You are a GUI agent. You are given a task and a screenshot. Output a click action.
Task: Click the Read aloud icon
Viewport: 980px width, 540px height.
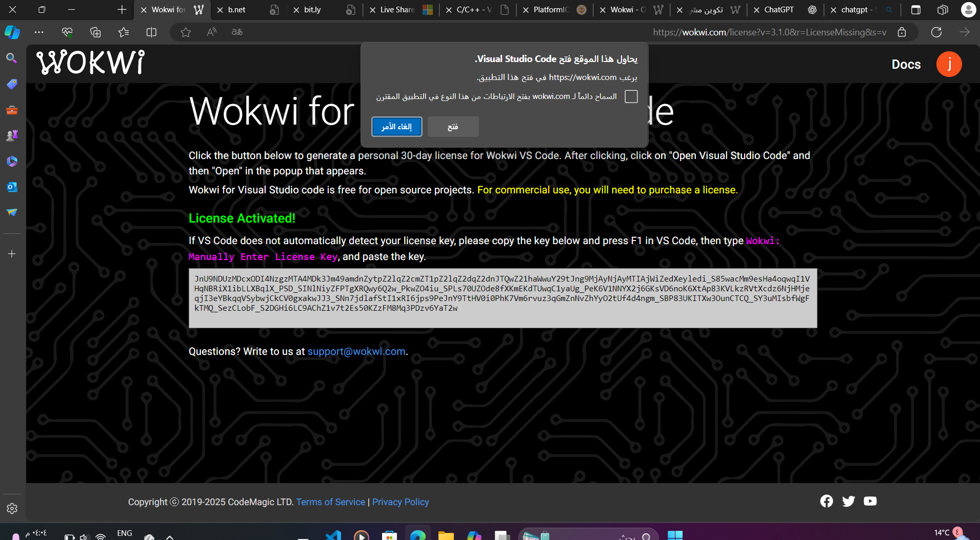click(211, 32)
